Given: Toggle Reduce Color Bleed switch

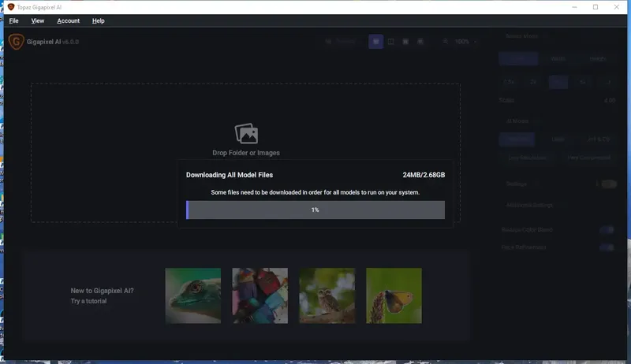Looking at the screenshot, I should pyautogui.click(x=607, y=230).
